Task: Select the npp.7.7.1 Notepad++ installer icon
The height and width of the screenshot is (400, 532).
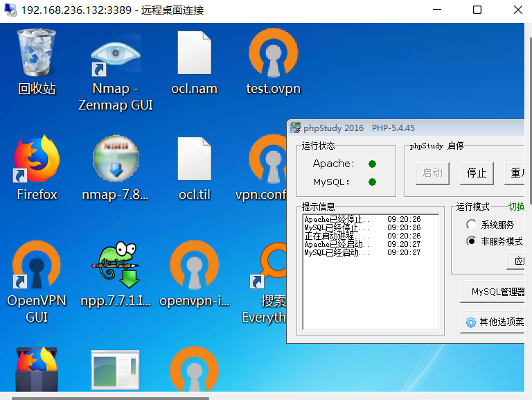Action: (116, 267)
